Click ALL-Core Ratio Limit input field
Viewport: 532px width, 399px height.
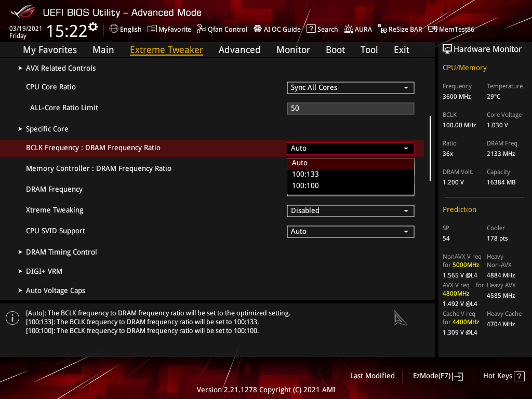[x=351, y=109]
